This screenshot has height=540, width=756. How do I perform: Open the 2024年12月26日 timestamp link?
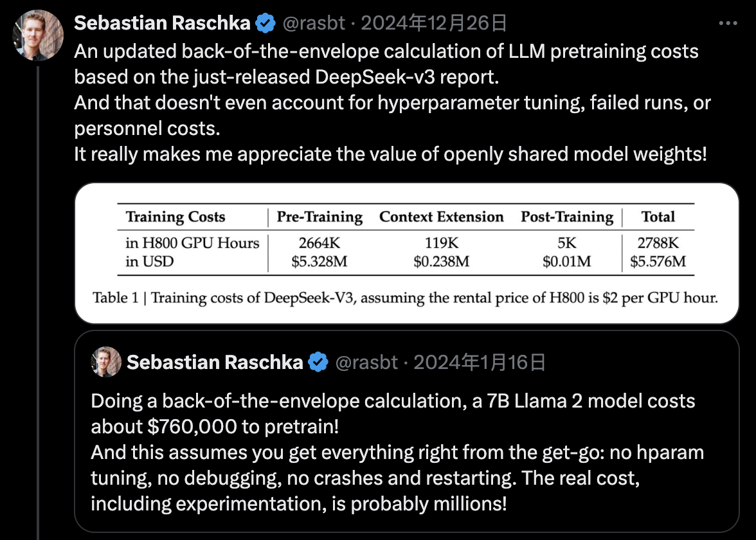[434, 24]
